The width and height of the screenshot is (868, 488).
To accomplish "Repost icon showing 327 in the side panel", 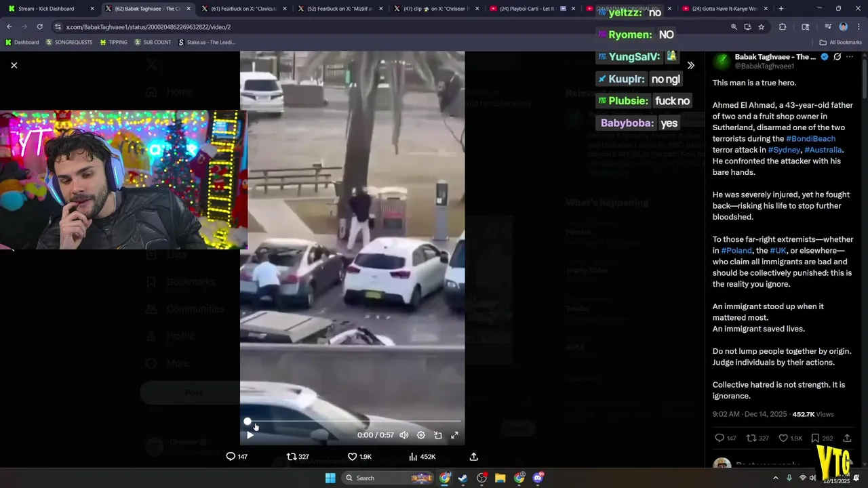I will coord(751,438).
